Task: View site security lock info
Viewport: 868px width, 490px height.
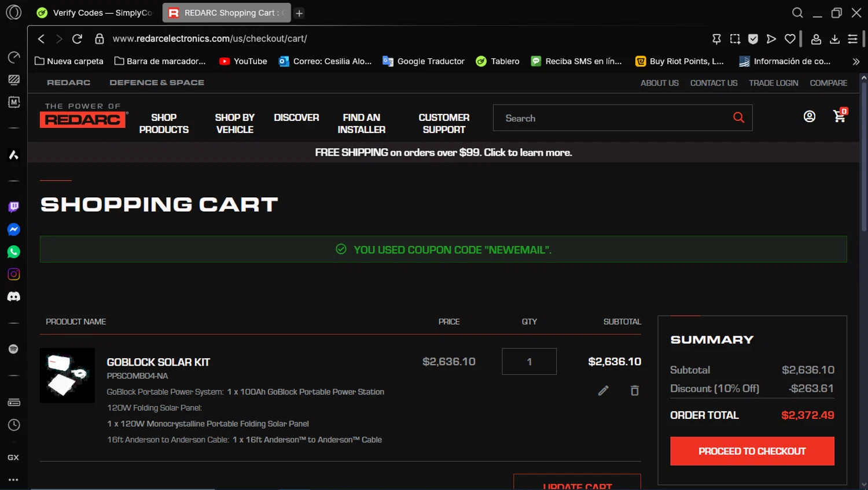Action: coord(100,39)
